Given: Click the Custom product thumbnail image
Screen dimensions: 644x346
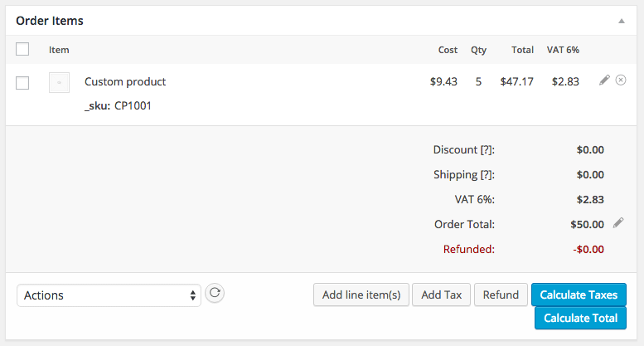Looking at the screenshot, I should (59, 82).
